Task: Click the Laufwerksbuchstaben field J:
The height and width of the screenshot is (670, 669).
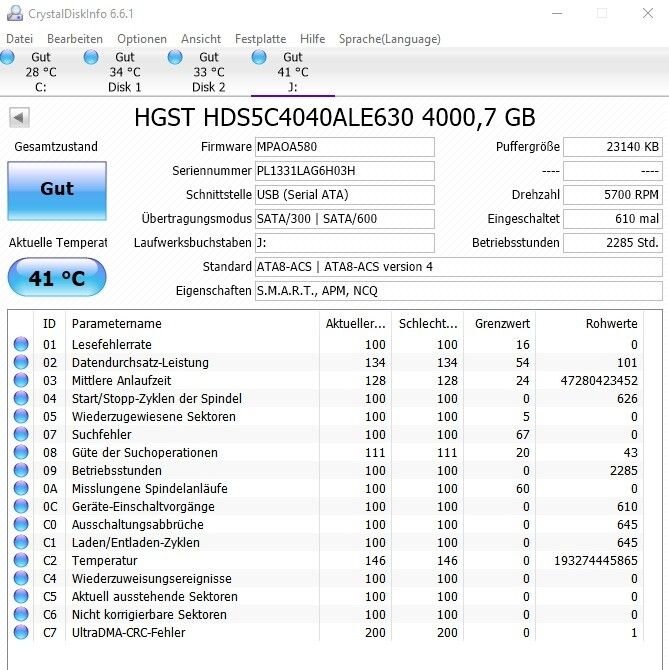Action: point(345,242)
